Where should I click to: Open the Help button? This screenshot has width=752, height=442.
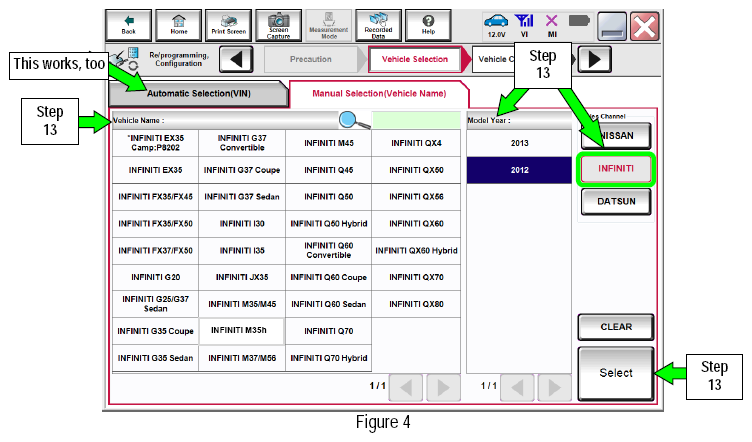[428, 25]
